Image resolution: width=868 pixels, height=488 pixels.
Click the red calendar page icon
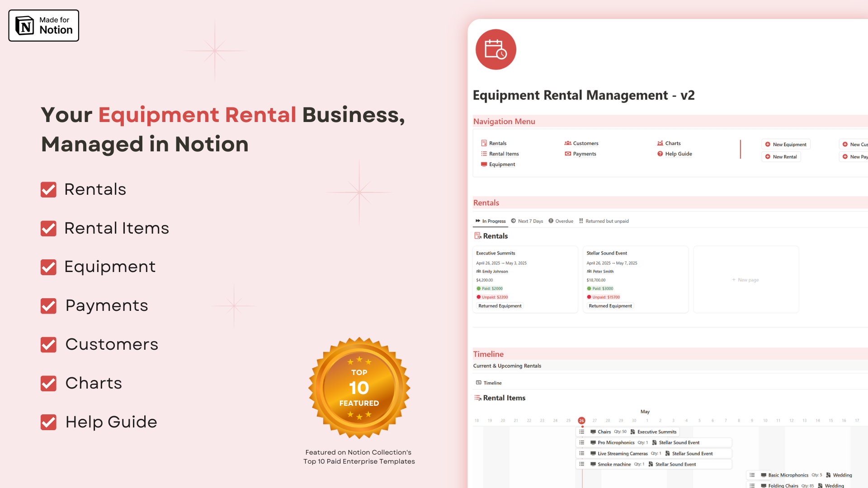pos(495,49)
